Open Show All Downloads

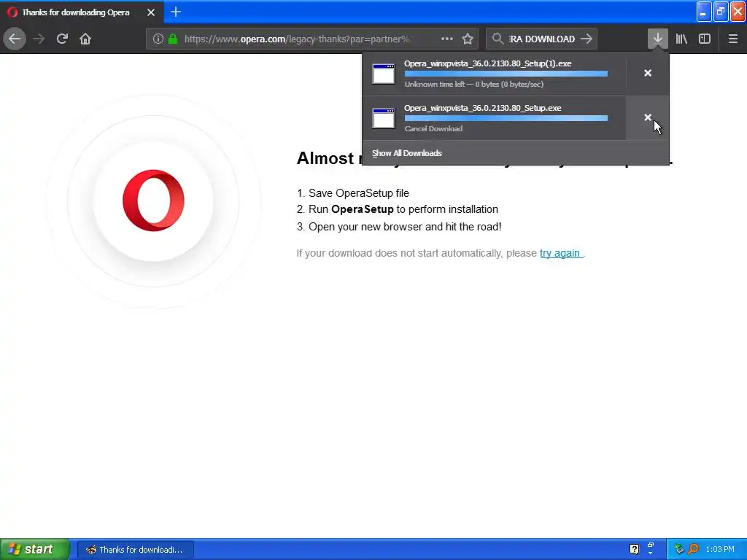pos(407,153)
